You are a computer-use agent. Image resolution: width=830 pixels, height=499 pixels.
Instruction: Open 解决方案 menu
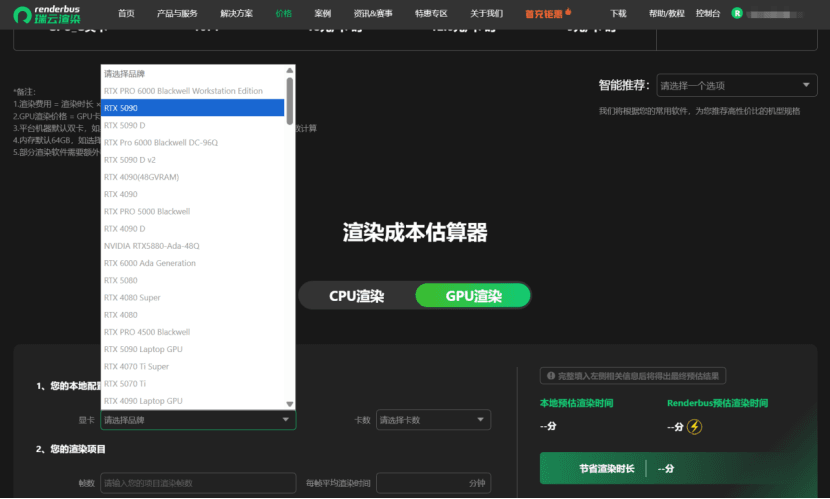coord(236,13)
